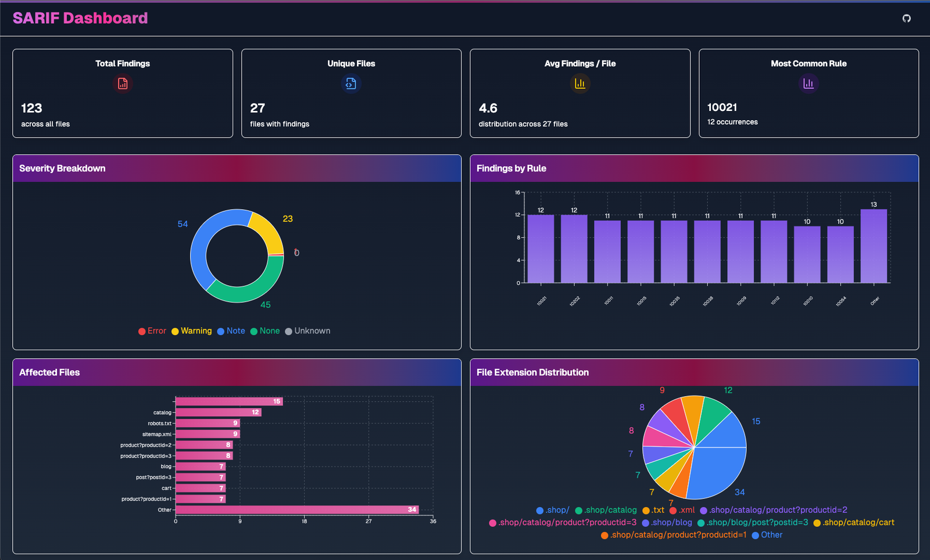This screenshot has height=560, width=930.
Task: Open the GitHub repository icon
Action: pyautogui.click(x=907, y=19)
